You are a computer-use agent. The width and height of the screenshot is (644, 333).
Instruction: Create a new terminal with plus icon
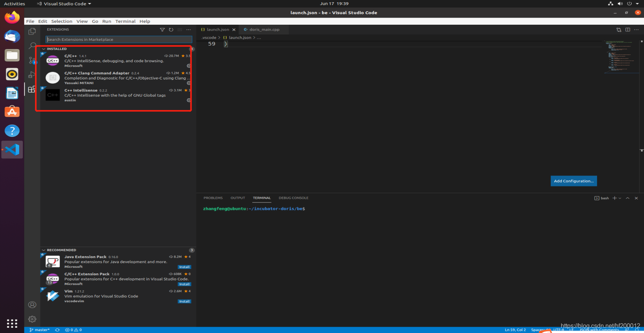pos(615,198)
